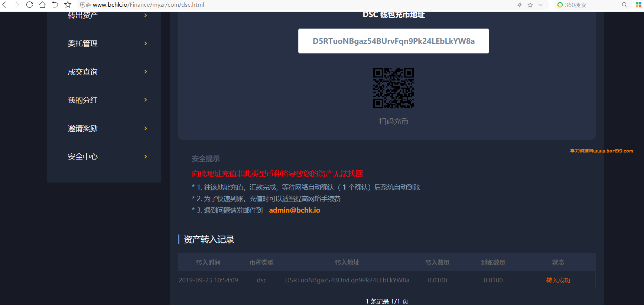644x305 pixels.
Task: Click the DSC wallet address field
Action: click(394, 41)
